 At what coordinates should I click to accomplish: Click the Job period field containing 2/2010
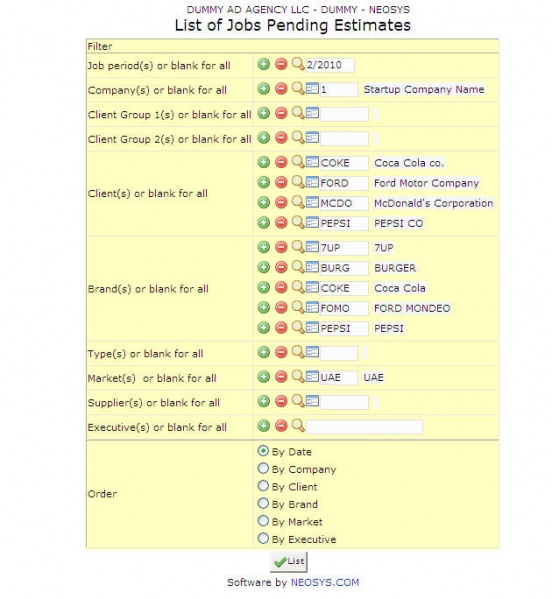330,65
